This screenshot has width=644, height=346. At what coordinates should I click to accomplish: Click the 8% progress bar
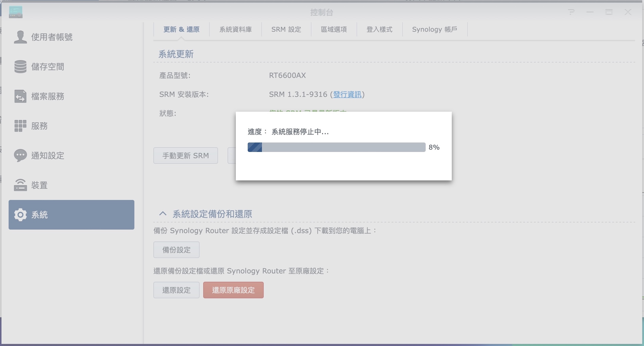tap(336, 147)
